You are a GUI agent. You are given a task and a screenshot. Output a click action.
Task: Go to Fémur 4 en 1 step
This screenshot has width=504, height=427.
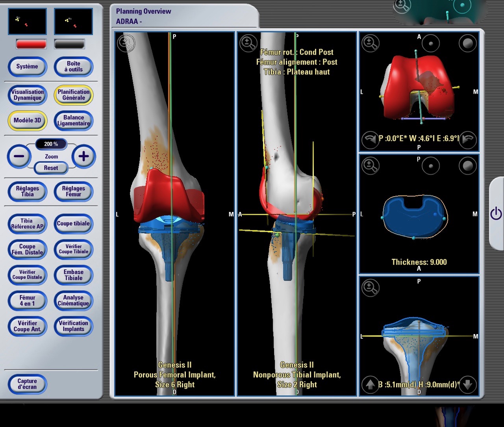click(27, 301)
